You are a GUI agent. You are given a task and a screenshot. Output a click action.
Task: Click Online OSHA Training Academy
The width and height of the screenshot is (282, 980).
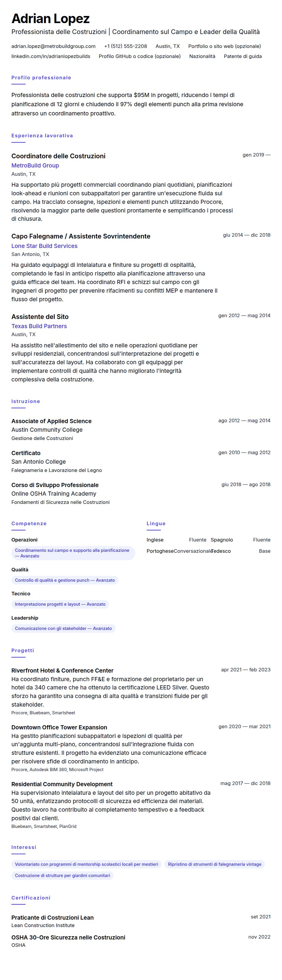pos(54,494)
